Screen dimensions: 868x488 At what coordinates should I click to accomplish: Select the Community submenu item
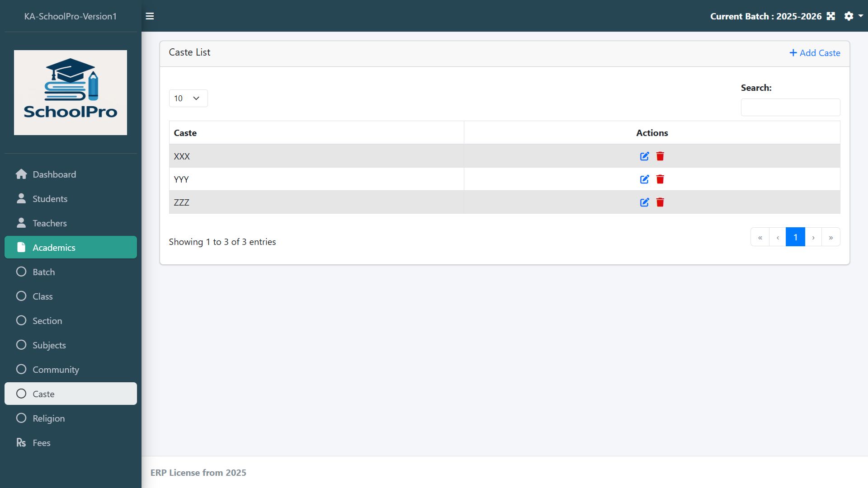[x=56, y=370]
